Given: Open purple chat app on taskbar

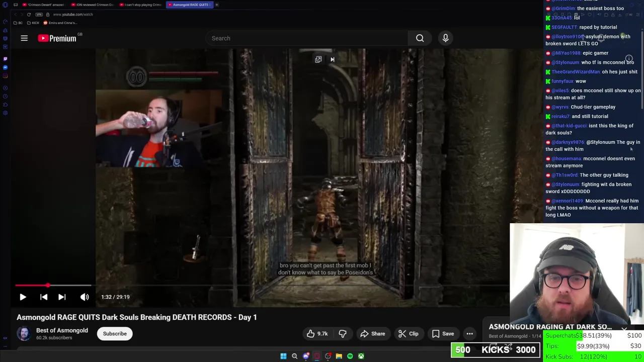Looking at the screenshot, I should click(305, 356).
